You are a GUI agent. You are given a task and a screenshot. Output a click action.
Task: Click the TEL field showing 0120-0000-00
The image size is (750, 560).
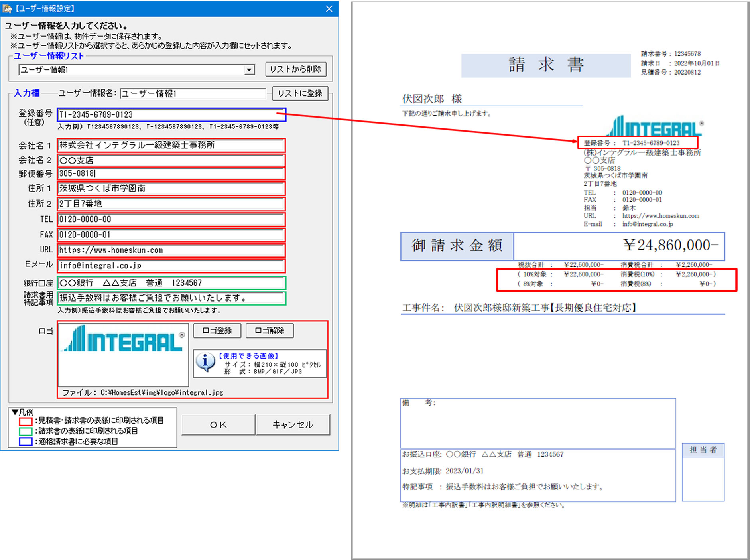coord(171,219)
